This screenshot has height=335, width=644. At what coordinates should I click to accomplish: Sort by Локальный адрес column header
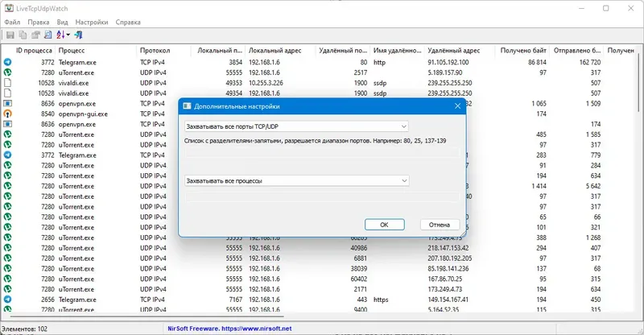coord(275,50)
